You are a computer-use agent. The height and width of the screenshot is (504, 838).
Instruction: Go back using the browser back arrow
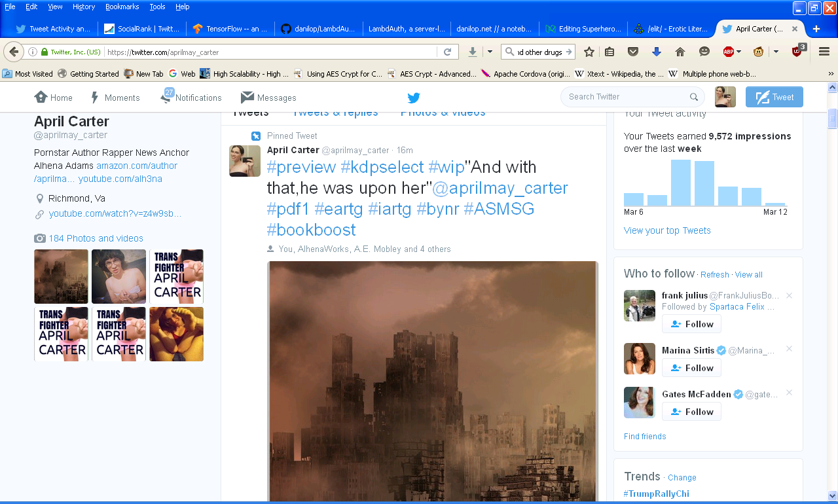pyautogui.click(x=14, y=52)
